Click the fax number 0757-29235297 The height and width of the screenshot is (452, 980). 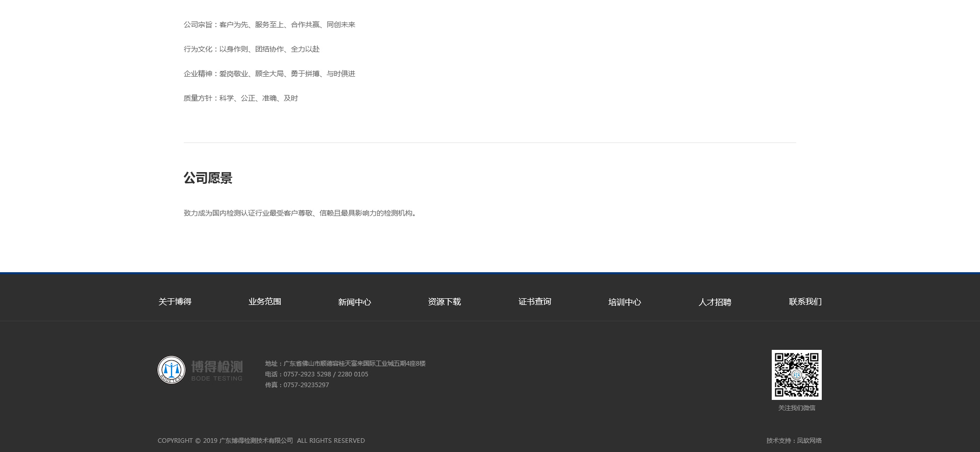point(306,385)
